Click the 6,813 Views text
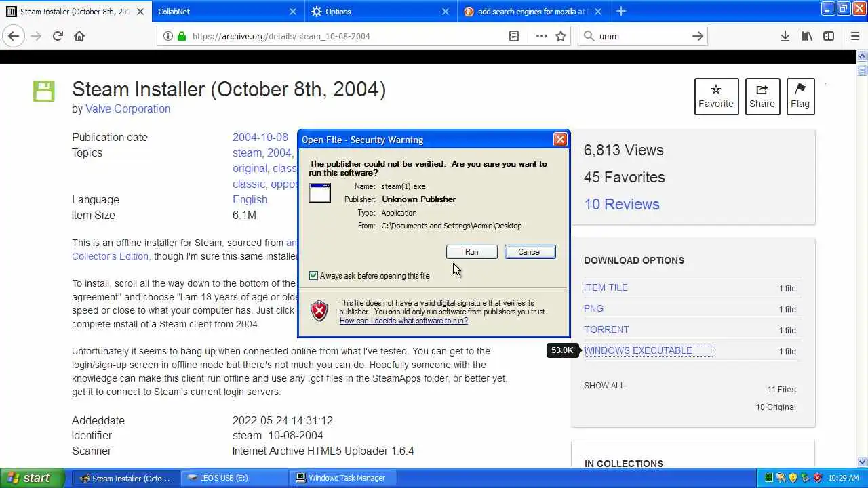The image size is (868, 488). tap(623, 150)
